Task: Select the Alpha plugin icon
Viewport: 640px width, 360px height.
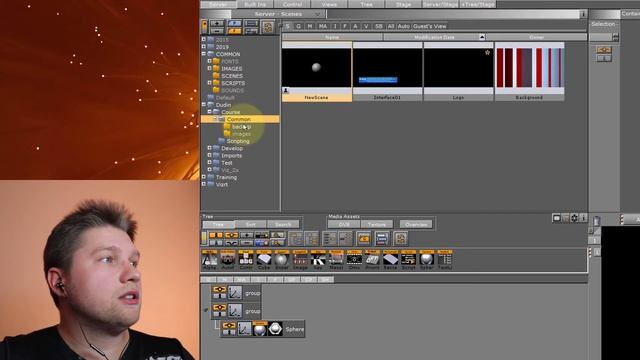Action: point(209,260)
